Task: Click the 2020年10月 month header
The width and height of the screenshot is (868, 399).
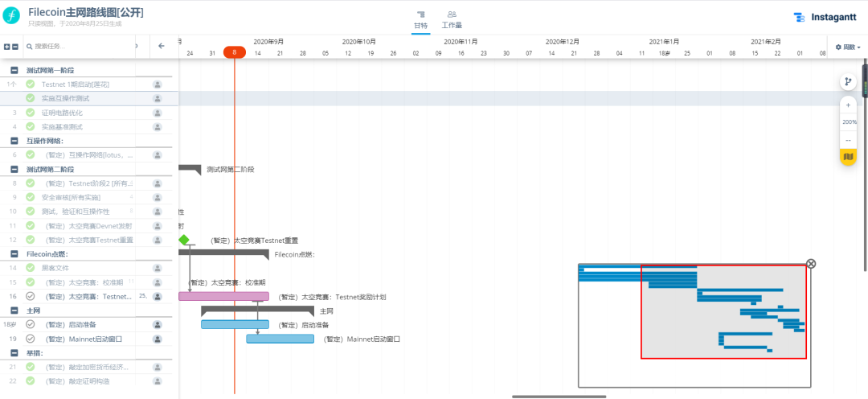Action: click(358, 42)
